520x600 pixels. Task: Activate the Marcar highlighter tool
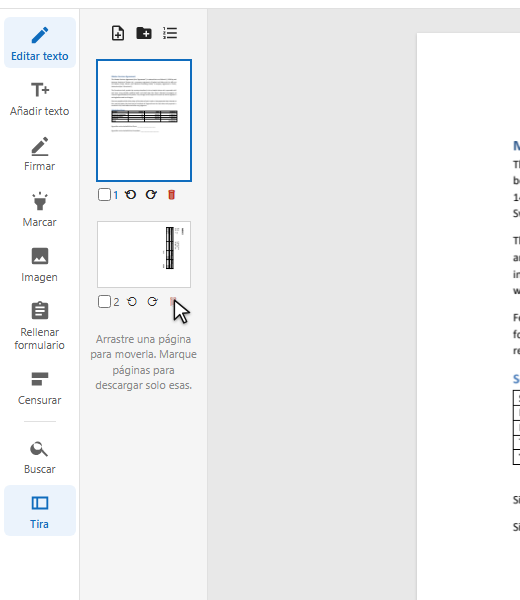(40, 209)
